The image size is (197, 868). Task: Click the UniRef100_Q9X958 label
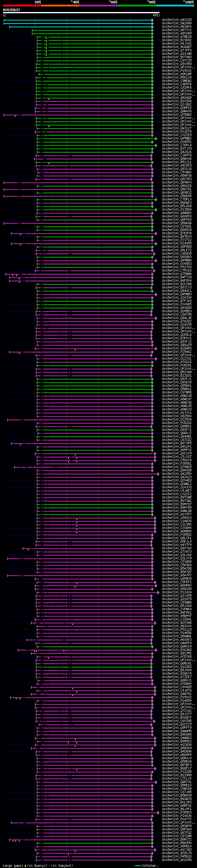177,64
